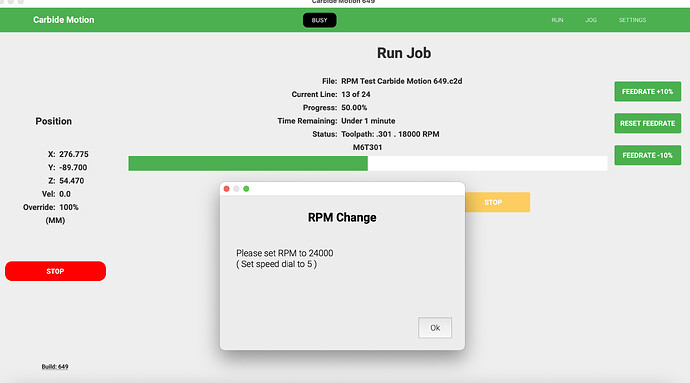Increase feedrate with FEEDRATE +10%
690x383 pixels.
[647, 92]
